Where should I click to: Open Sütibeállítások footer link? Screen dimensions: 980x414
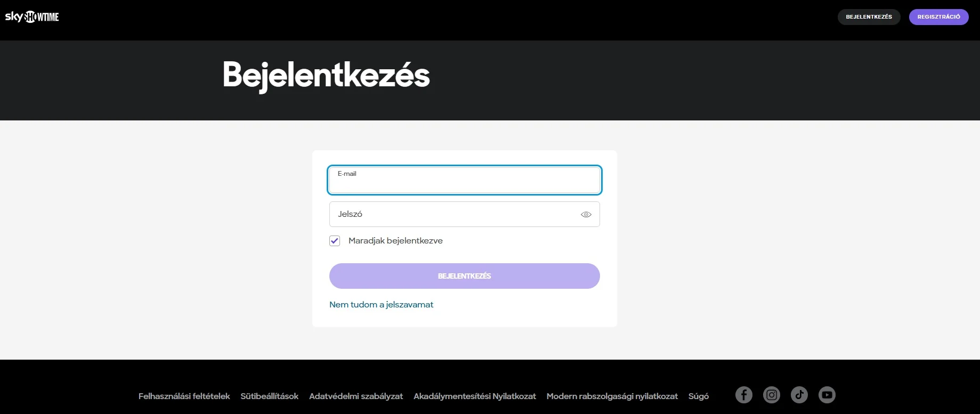click(269, 396)
